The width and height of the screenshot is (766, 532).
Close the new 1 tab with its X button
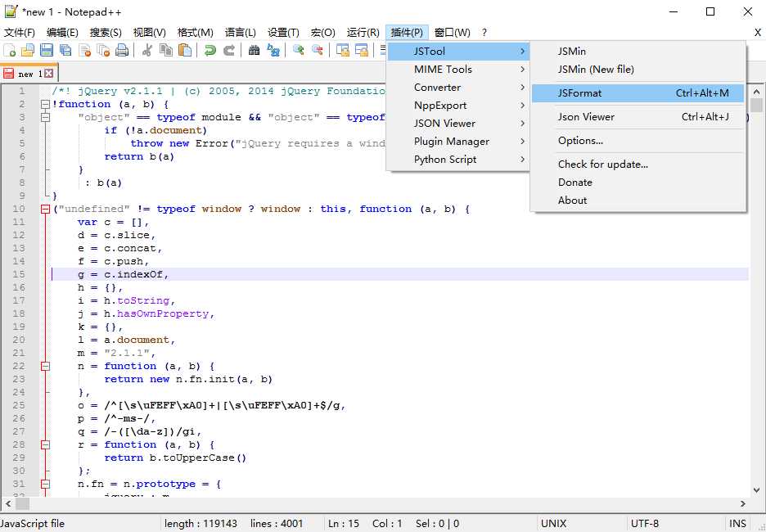[47, 74]
